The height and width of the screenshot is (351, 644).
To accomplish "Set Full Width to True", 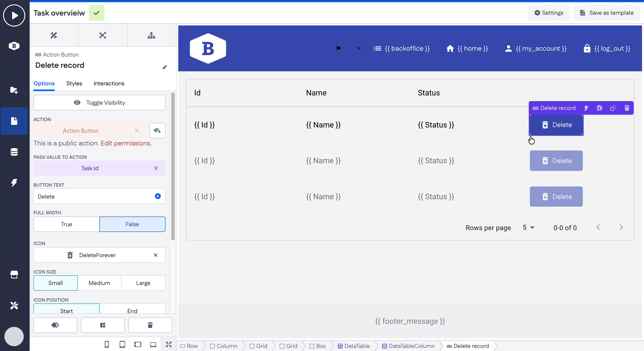I will tap(67, 224).
